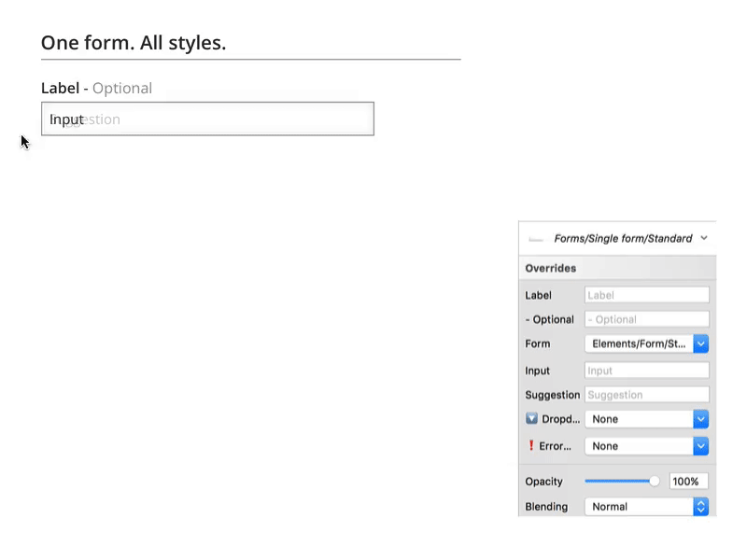Click the blue Dropdown override icon
747x560 pixels.
[x=532, y=419]
